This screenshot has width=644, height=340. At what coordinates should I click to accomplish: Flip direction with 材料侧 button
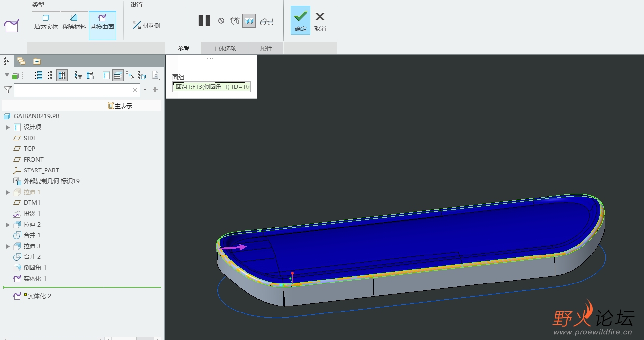147,25
